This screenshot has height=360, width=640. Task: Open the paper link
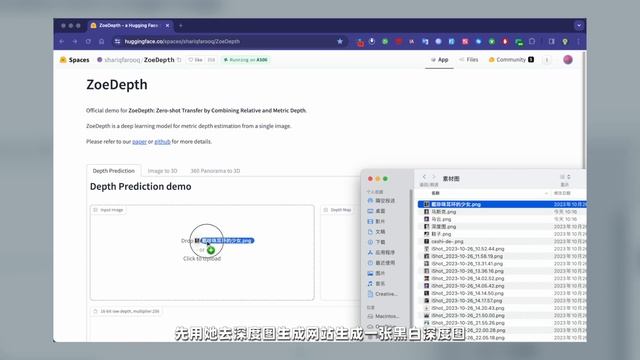click(x=139, y=142)
